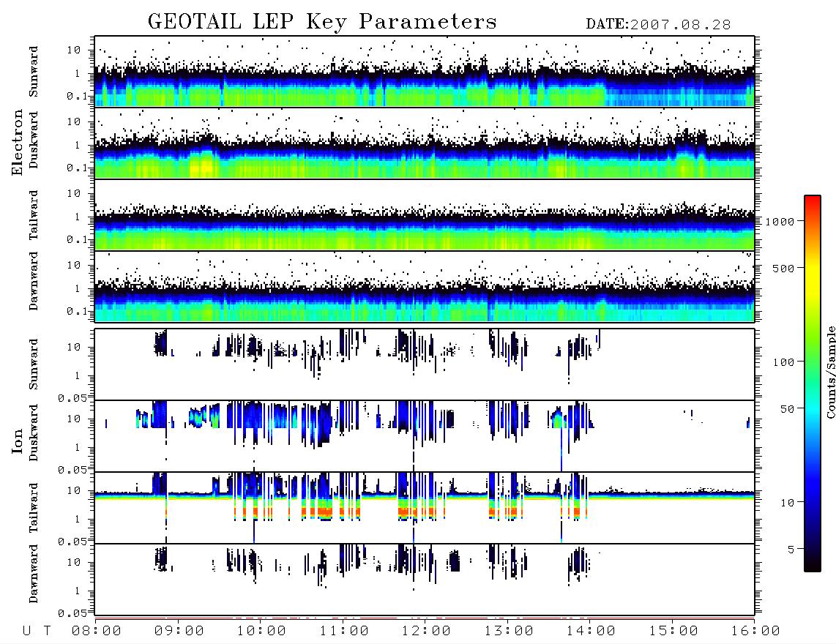
Task: Click the 12:00 time tick label
Action: pos(426,631)
